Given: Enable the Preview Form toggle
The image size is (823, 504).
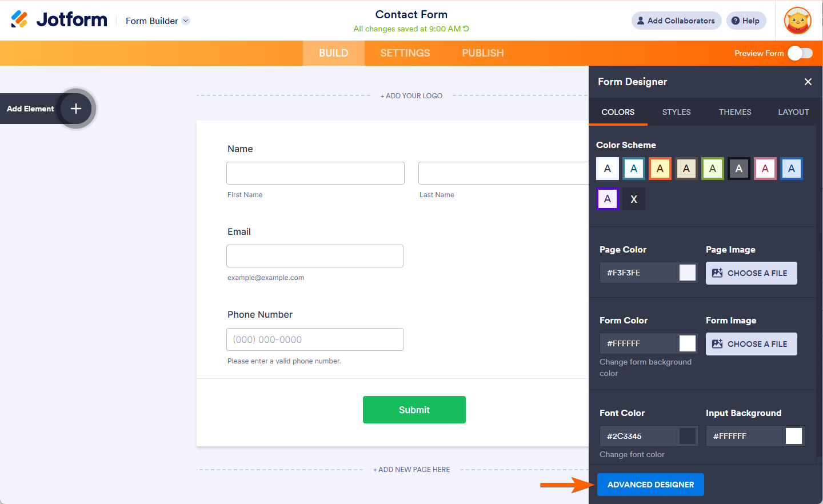Looking at the screenshot, I should click(x=800, y=53).
